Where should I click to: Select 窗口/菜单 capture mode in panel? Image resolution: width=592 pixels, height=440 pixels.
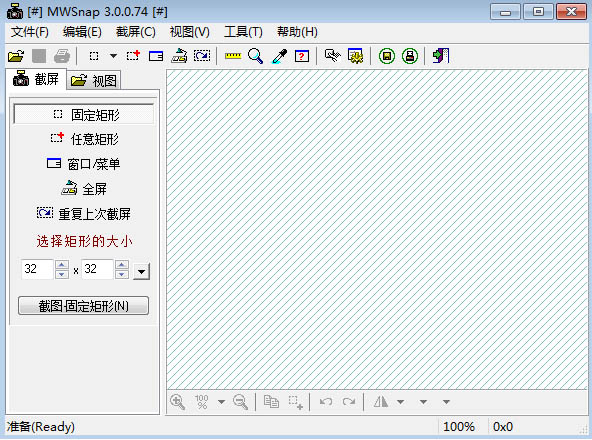[x=84, y=164]
